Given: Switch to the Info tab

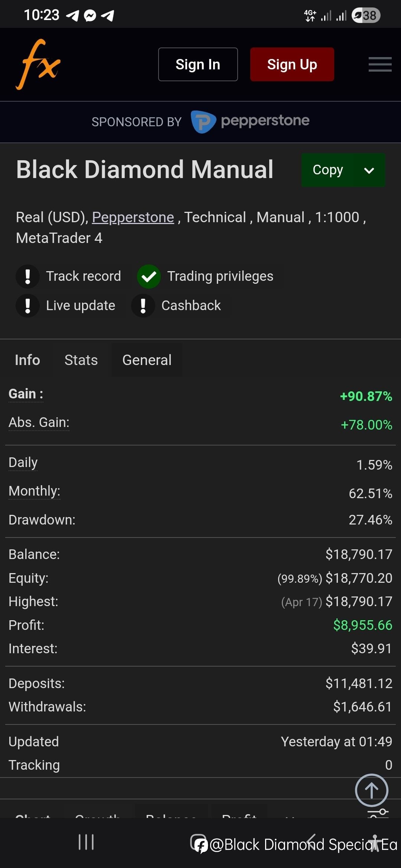Looking at the screenshot, I should click(27, 360).
